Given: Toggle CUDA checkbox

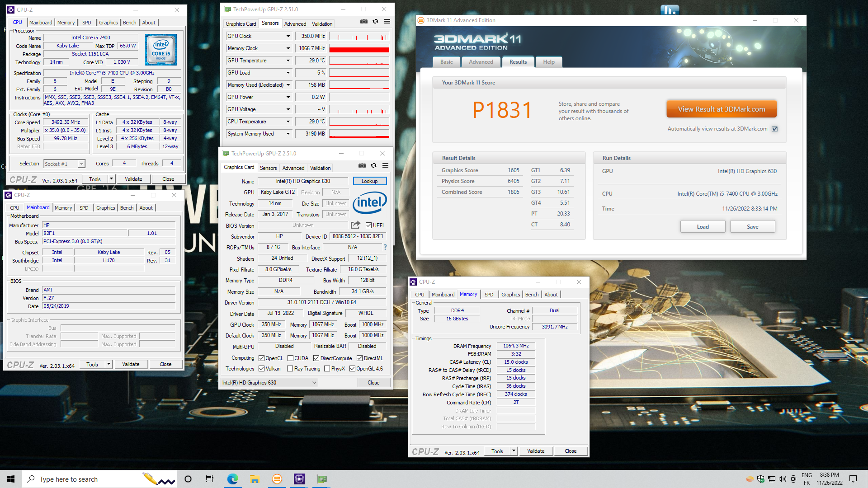Looking at the screenshot, I should 290,358.
